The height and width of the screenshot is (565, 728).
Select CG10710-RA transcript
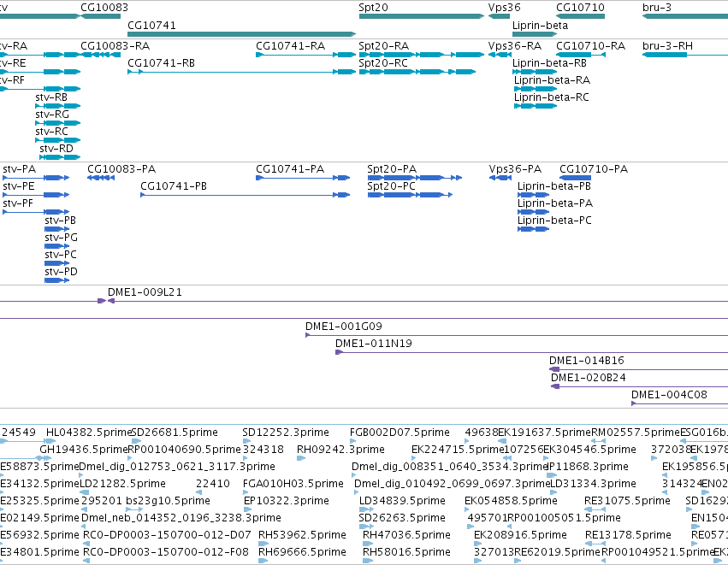pos(580,55)
